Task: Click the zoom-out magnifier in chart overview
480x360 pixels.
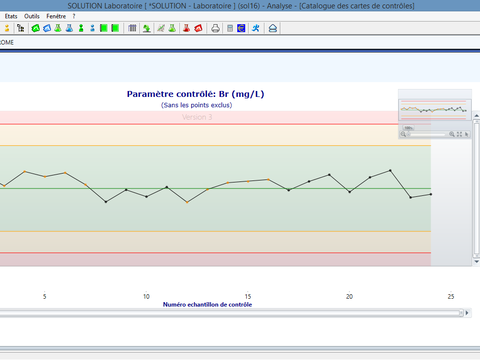Action: coord(403,134)
